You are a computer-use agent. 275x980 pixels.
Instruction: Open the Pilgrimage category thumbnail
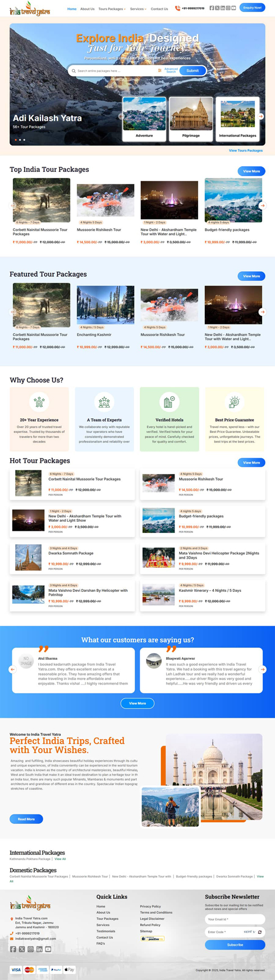[x=191, y=118]
